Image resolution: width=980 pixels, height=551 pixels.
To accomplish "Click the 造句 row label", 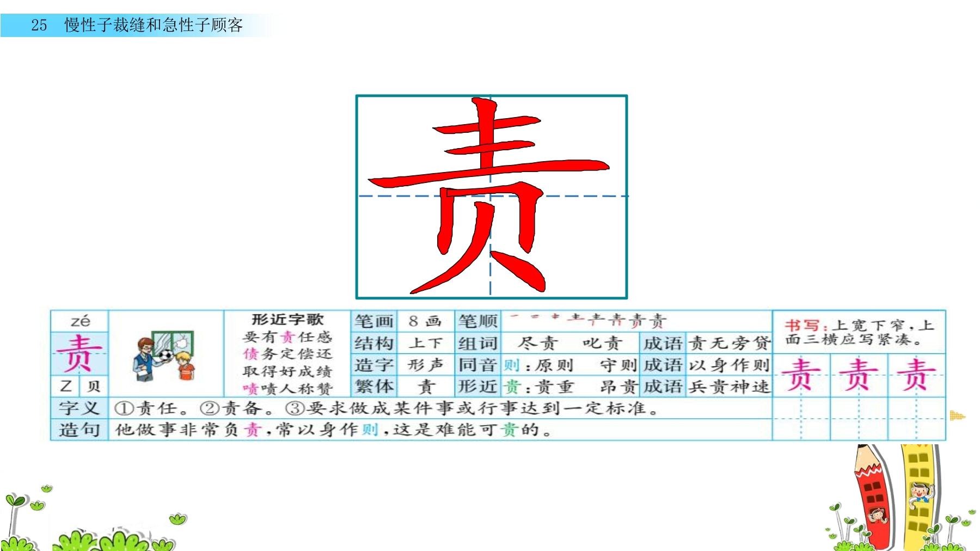I will [x=79, y=430].
